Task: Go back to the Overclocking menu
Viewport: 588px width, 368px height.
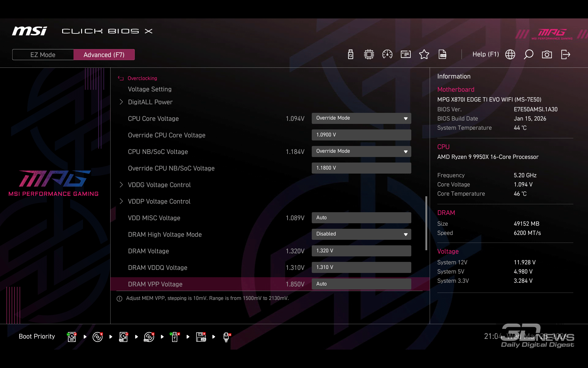Action: click(142, 79)
